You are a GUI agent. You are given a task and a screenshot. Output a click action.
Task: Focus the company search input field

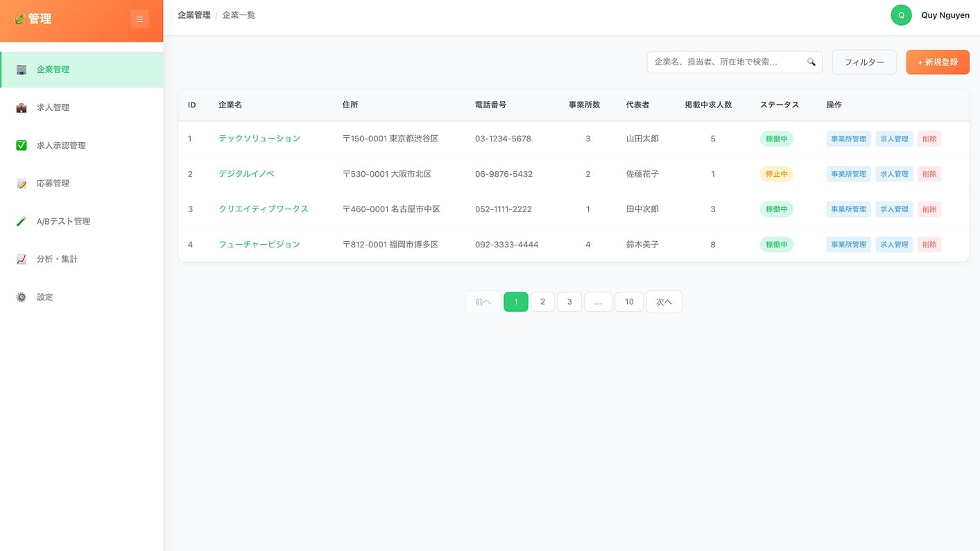click(x=725, y=62)
